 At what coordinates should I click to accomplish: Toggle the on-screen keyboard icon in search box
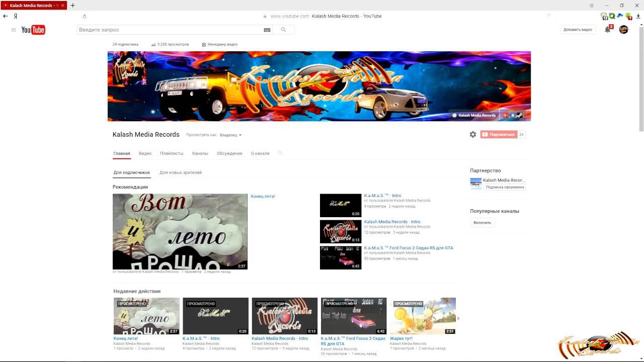click(267, 30)
